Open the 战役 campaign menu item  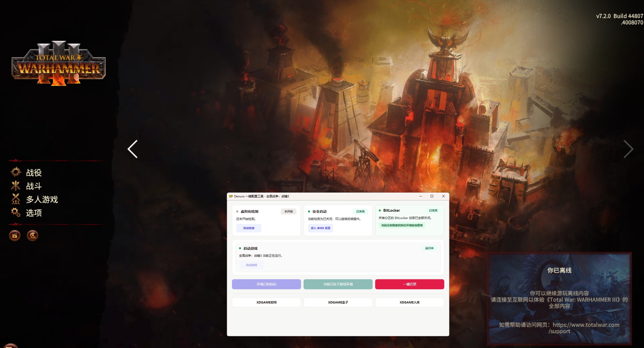click(x=34, y=173)
